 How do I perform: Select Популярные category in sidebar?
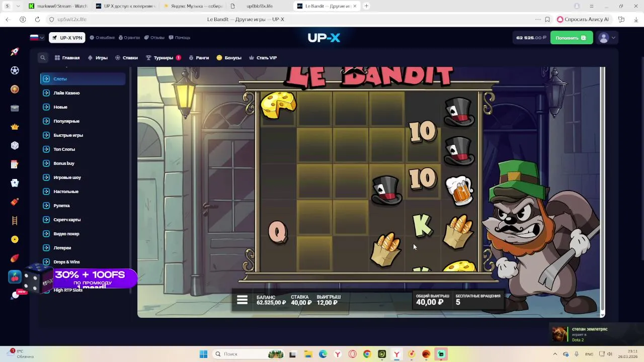click(83, 121)
